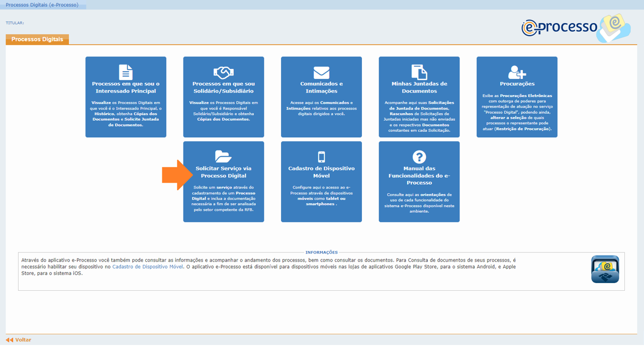The height and width of the screenshot is (346, 644).
Task: Click the Voltar link at the bottom
Action: point(23,339)
